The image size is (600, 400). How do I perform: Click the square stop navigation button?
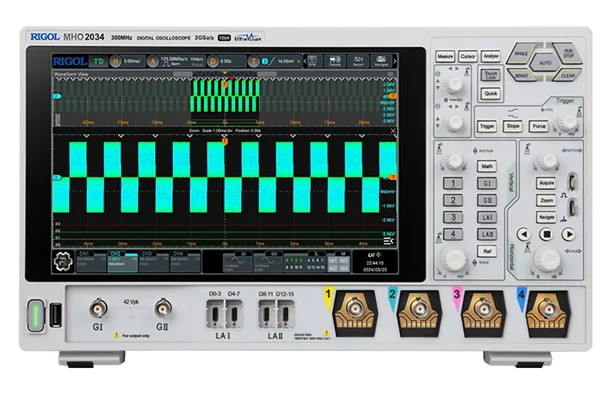(x=546, y=234)
